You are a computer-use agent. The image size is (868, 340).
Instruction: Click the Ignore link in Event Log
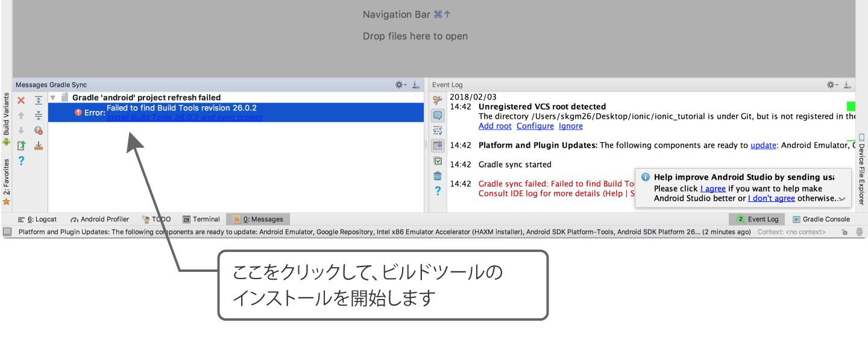571,126
